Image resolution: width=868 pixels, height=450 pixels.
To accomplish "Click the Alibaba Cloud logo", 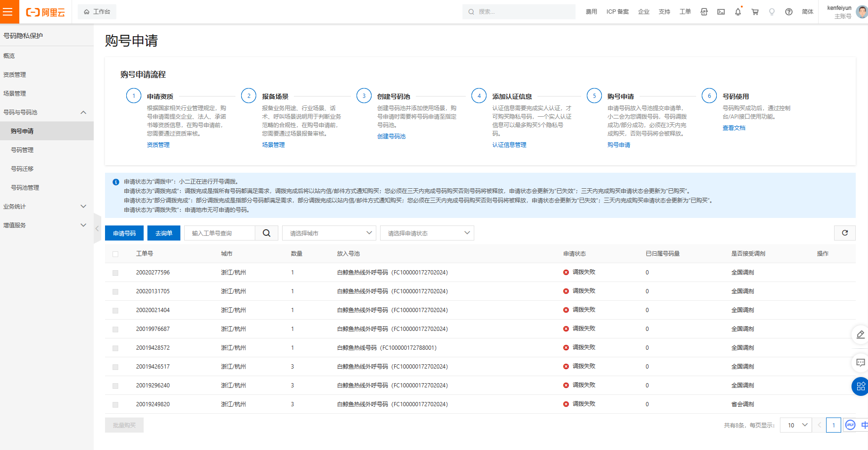I will point(45,12).
